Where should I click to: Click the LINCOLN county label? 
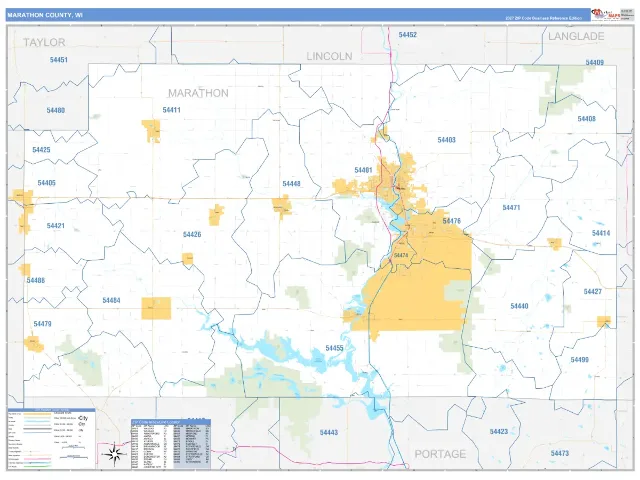coord(329,56)
